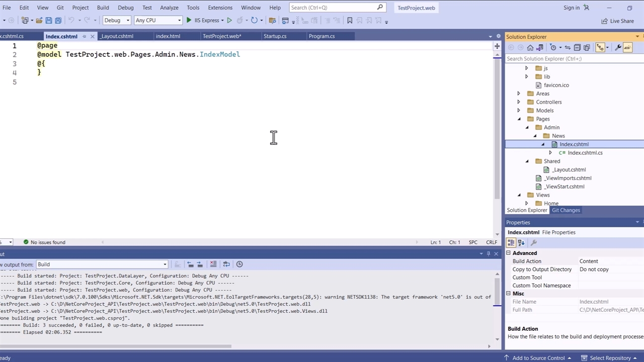
Task: Click Collapse All in Solution Explorer toolbar
Action: (x=577, y=48)
